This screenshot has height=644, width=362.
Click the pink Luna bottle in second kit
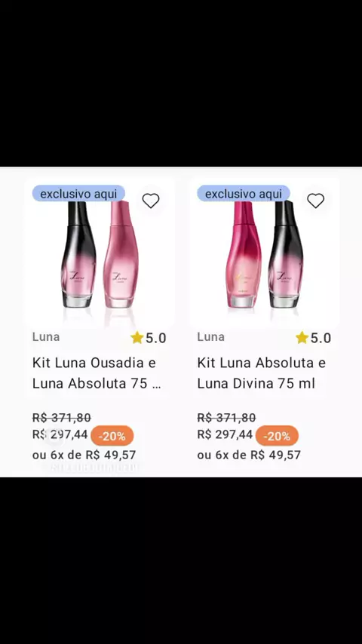point(244,255)
